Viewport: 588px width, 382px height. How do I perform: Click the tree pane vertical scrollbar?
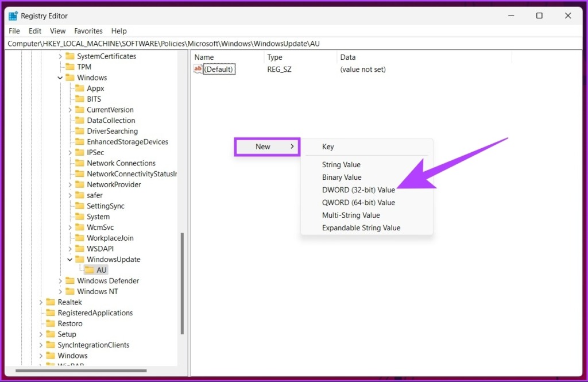[x=182, y=283]
